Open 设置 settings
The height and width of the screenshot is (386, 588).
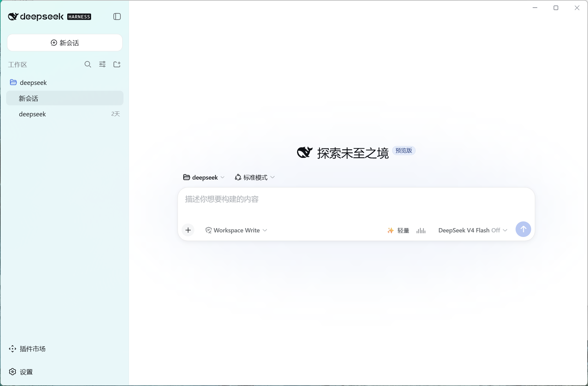pos(21,372)
